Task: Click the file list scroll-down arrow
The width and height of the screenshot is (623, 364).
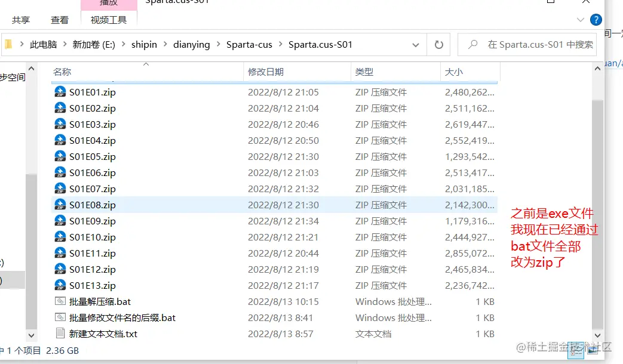Action: (x=597, y=336)
